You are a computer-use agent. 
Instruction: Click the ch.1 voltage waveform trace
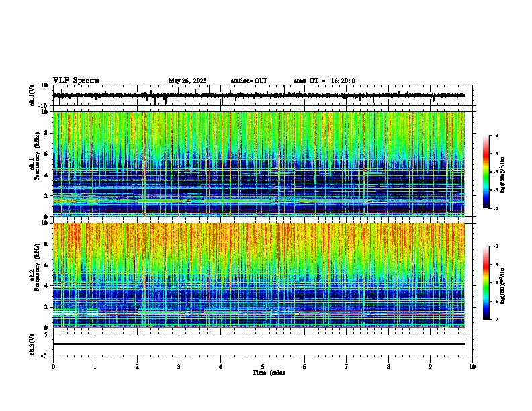pyautogui.click(x=259, y=95)
